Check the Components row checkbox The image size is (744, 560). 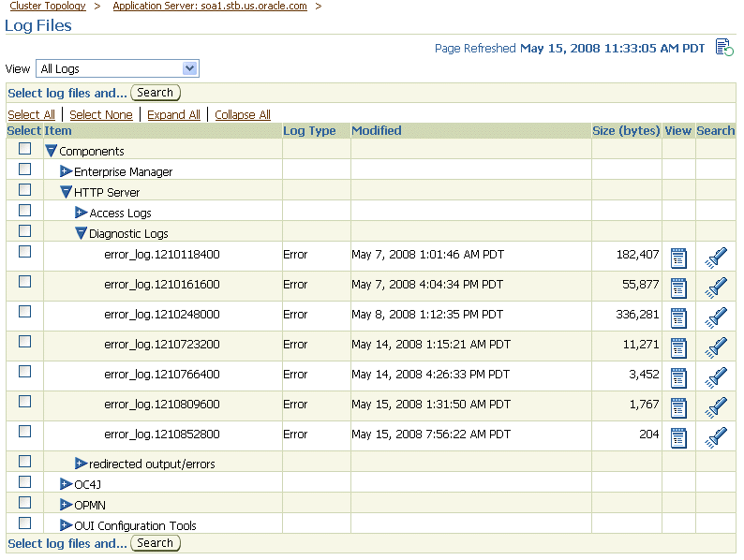(x=24, y=148)
